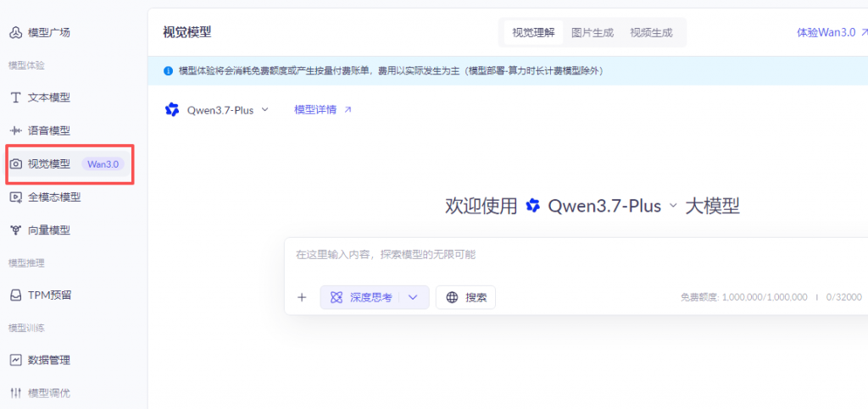Select 文本模型 in the sidebar
This screenshot has width=868, height=409.
[x=48, y=98]
